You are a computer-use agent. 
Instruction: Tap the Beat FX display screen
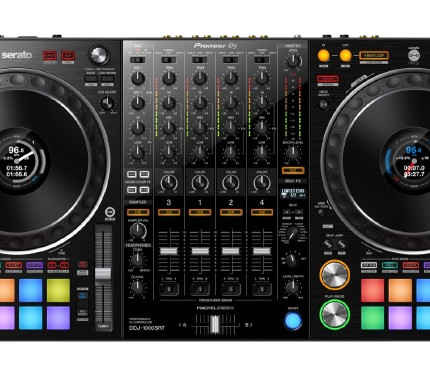pos(293,194)
